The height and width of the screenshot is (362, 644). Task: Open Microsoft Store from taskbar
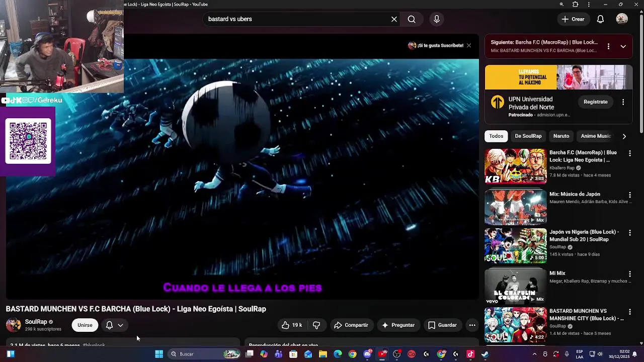(293, 354)
